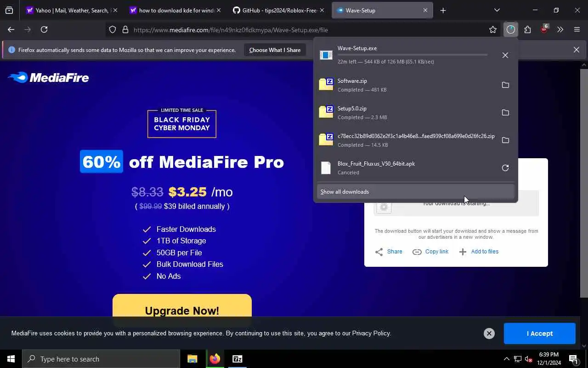Open 7-Zip from the taskbar
Screen dimensions: 588x368
coord(237,359)
